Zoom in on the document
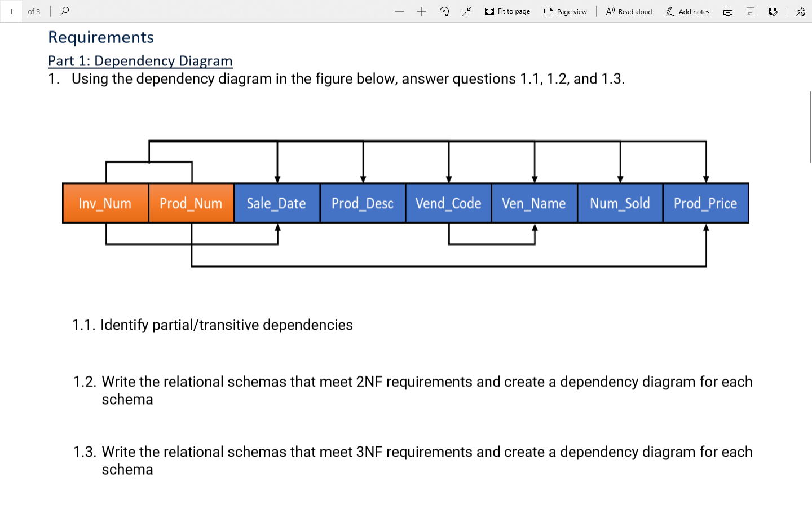Screen dimensions: 812x508 421,11
